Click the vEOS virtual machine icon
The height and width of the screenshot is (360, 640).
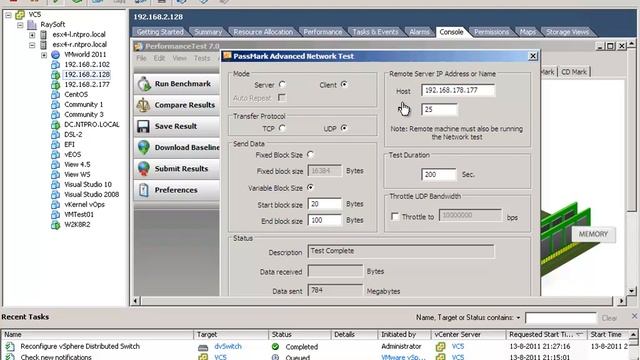point(56,155)
